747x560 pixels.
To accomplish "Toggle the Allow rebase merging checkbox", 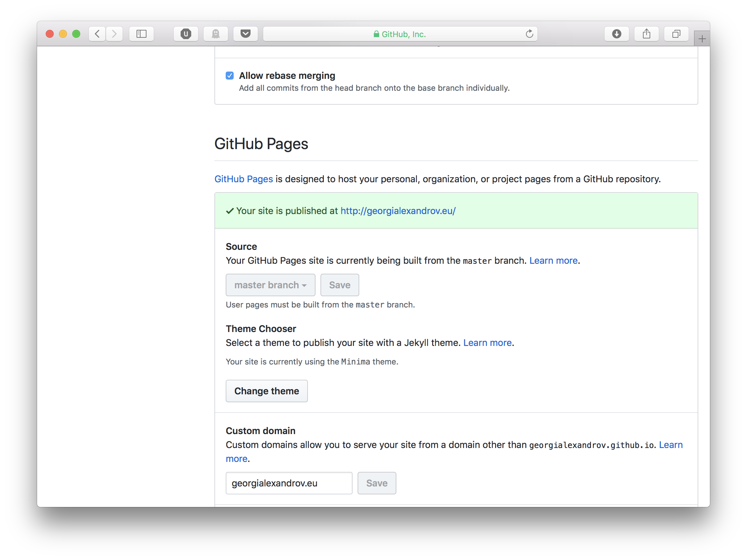I will 229,75.
